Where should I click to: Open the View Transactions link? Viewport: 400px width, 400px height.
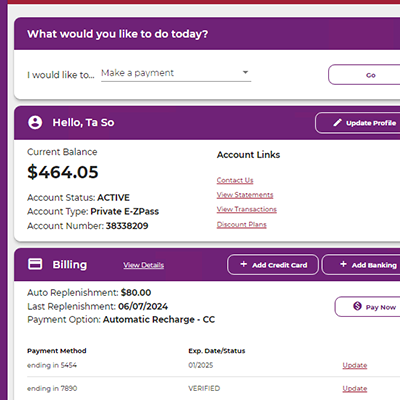pyautogui.click(x=247, y=209)
